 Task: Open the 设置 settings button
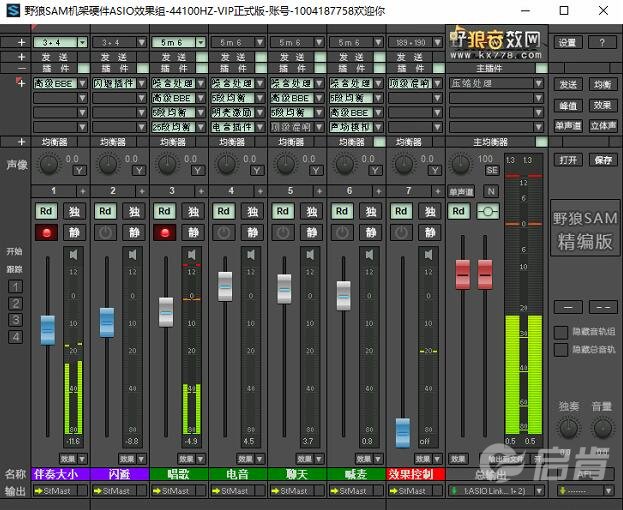click(568, 42)
